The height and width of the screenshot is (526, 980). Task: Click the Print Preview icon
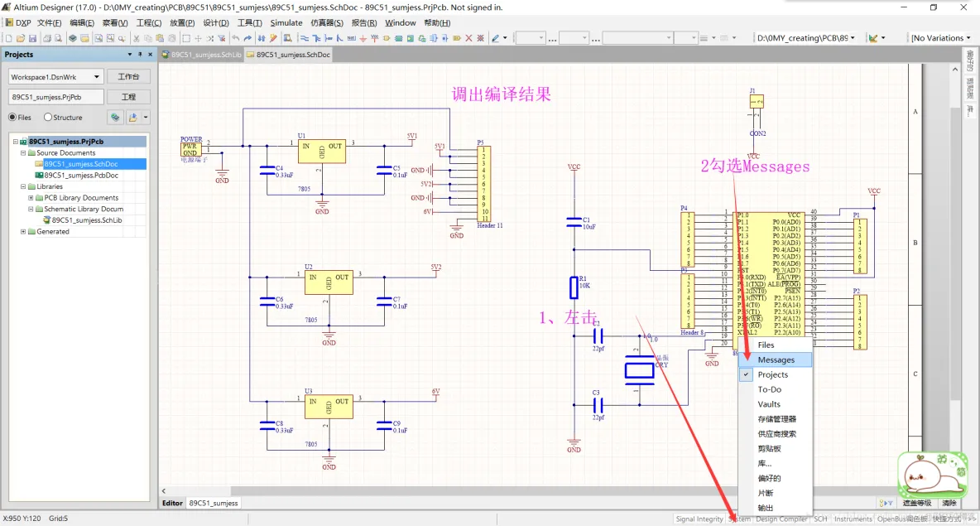tap(58, 38)
